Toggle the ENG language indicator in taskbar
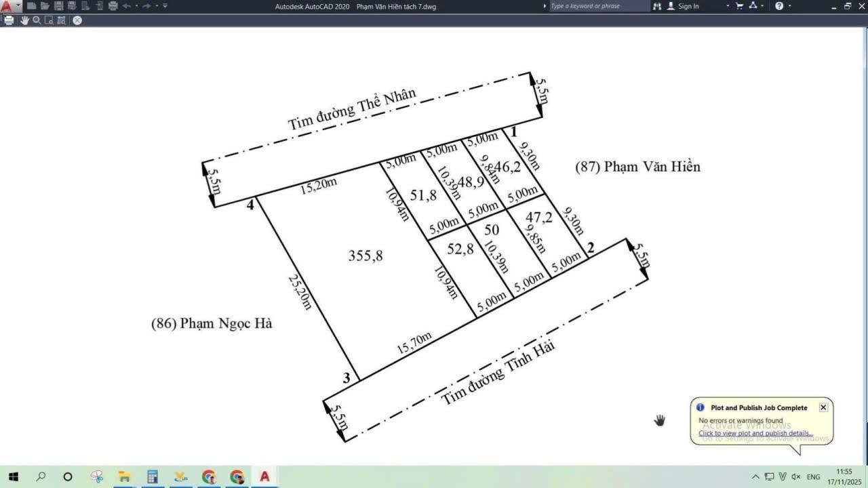 pos(812,476)
